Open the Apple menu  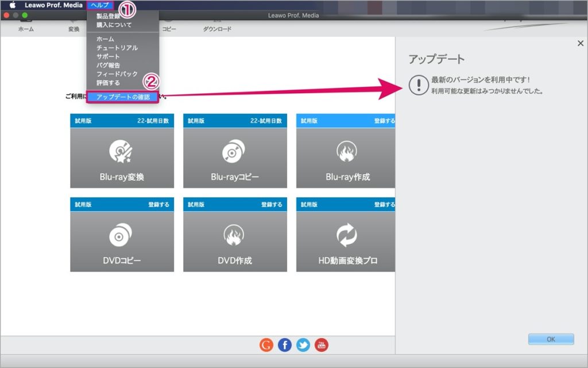[13, 5]
